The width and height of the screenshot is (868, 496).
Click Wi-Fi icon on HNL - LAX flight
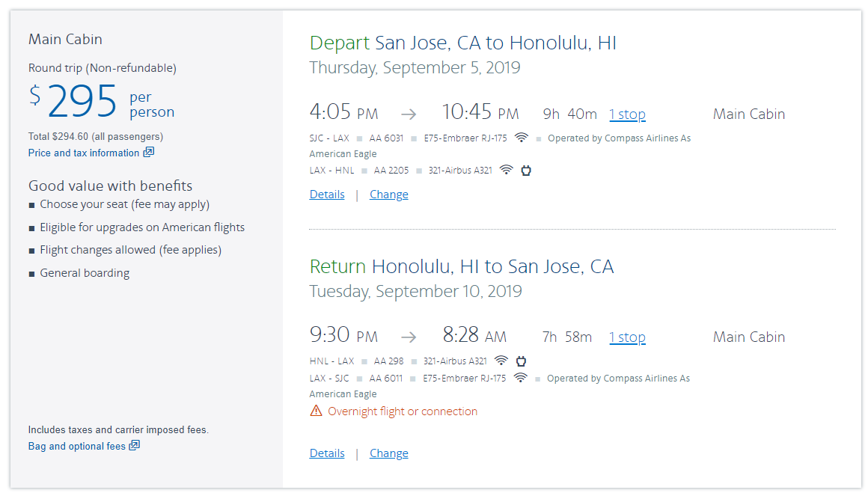click(501, 361)
